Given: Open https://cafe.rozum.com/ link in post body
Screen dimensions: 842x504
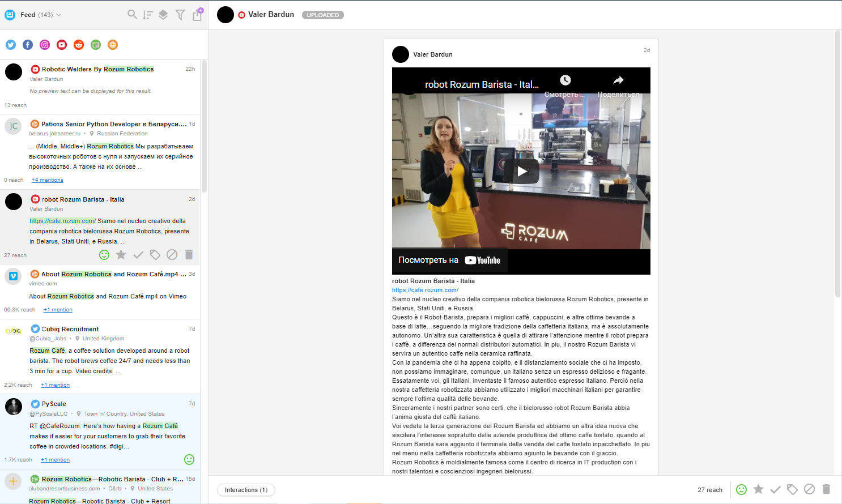Looking at the screenshot, I should pos(425,290).
